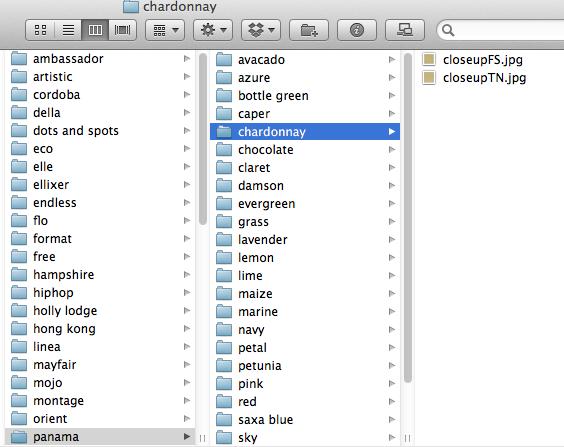Select the saxa blue folder

point(305,419)
